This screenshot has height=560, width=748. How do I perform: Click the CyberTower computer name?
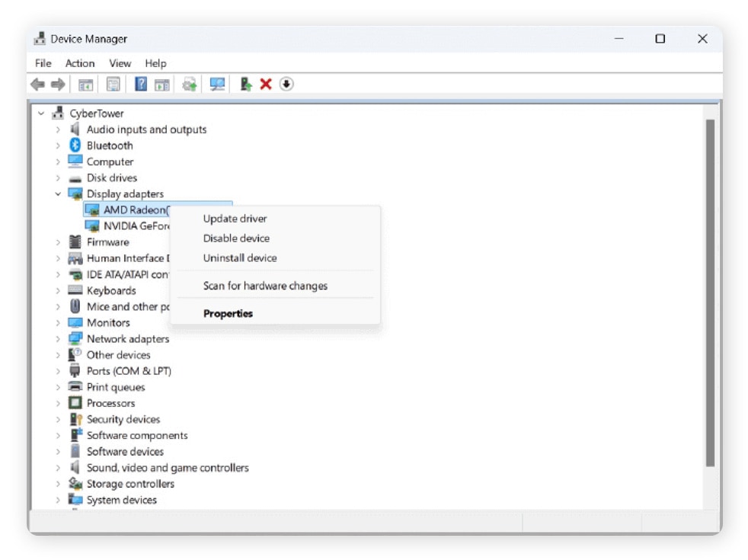[97, 113]
